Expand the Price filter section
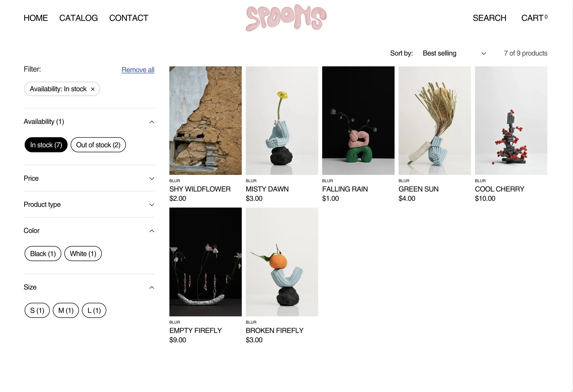Viewport: 573px width, 392px height. point(89,178)
